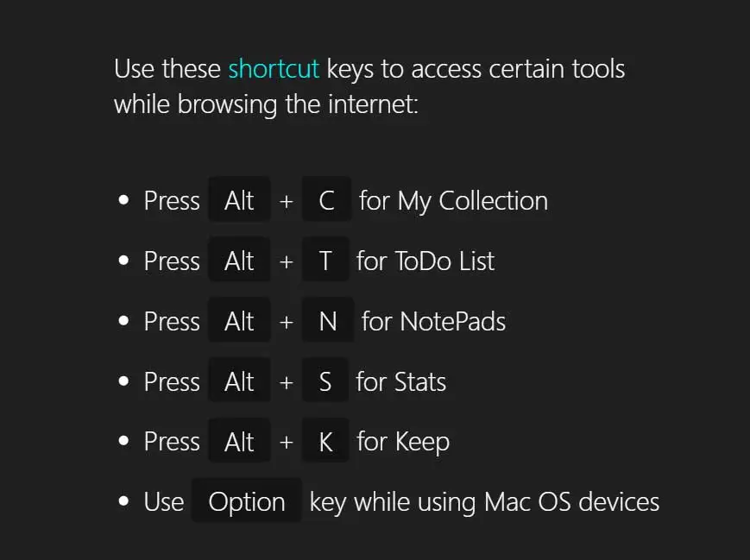
Task: Click the "for Keep" label
Action: click(x=403, y=443)
